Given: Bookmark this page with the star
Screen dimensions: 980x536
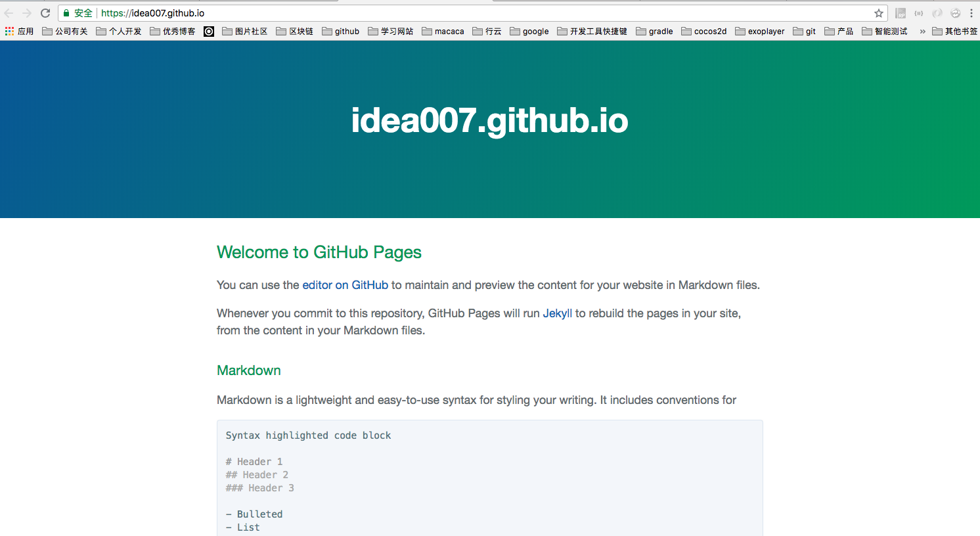Looking at the screenshot, I should tap(879, 13).
